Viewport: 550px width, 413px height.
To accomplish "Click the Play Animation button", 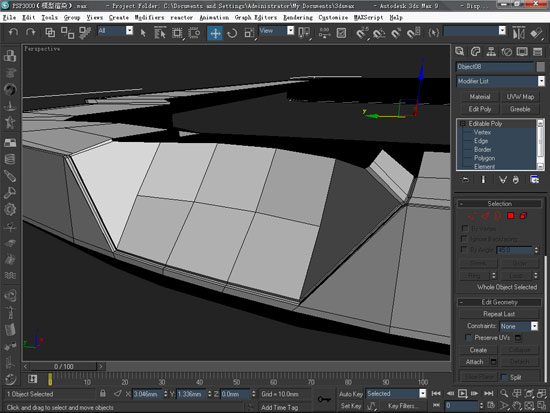I will coord(462,393).
